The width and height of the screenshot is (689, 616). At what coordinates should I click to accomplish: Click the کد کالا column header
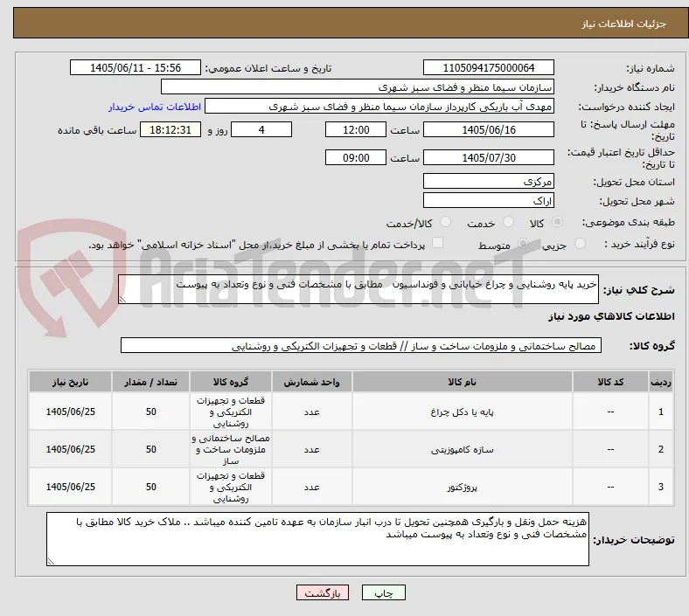610,382
